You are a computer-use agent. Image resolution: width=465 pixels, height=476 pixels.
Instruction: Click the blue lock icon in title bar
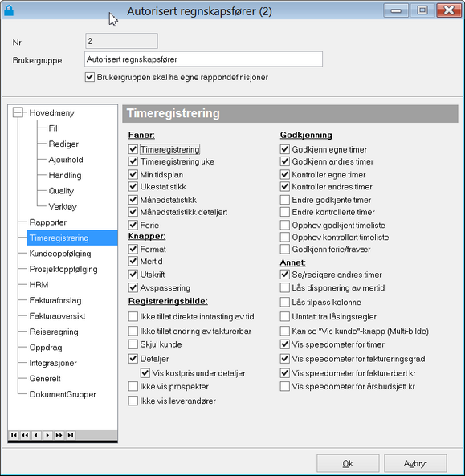(x=9, y=10)
